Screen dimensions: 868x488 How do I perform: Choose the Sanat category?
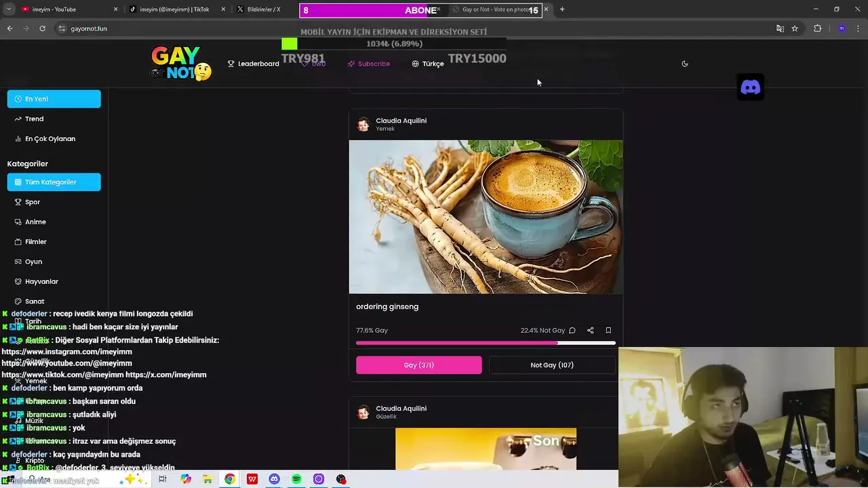(54, 301)
